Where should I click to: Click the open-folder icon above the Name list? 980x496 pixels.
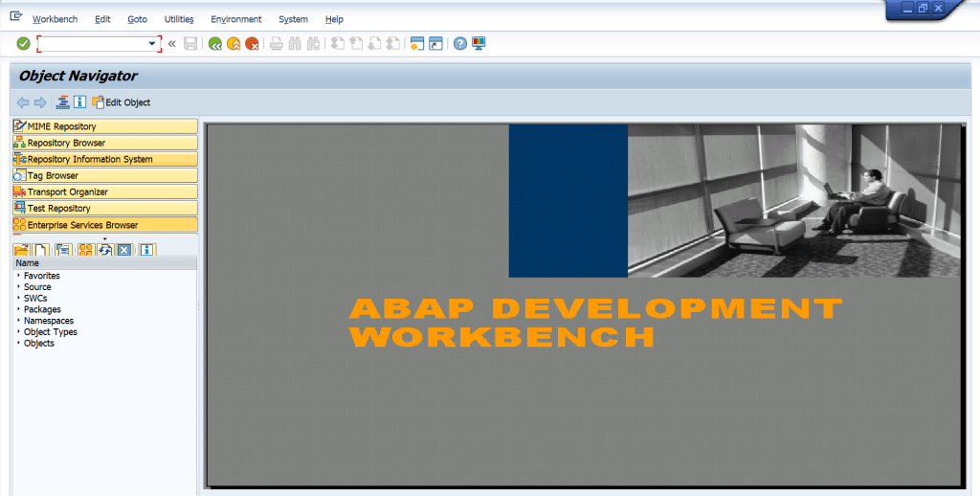[21, 249]
